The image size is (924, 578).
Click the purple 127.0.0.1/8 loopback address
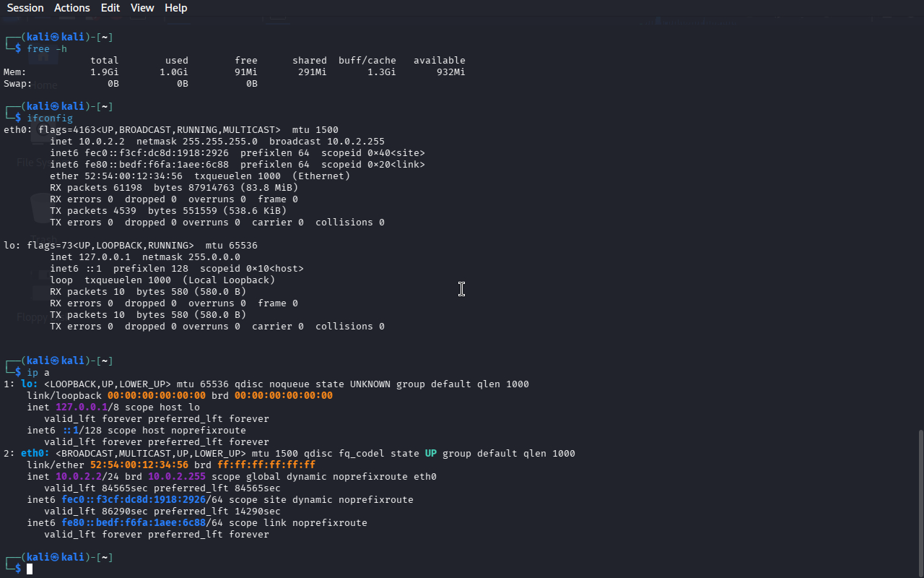82,407
